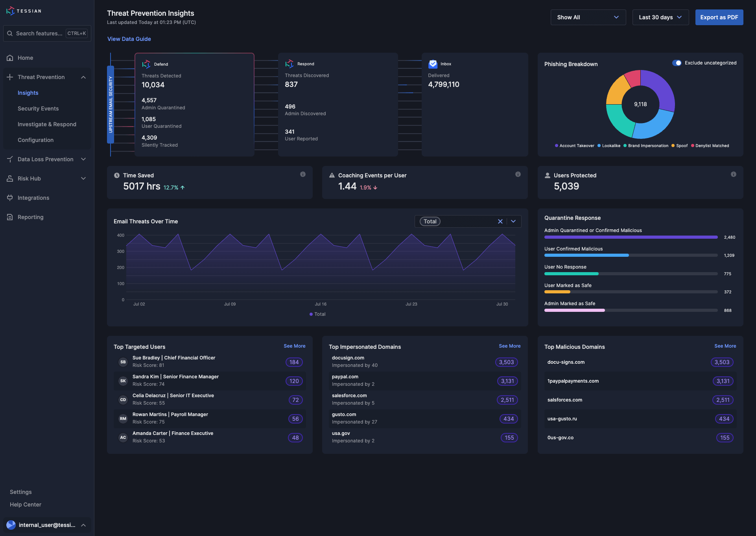Click See More for Top Impersonated Domains
Image resolution: width=756 pixels, height=536 pixels.
pyautogui.click(x=510, y=346)
